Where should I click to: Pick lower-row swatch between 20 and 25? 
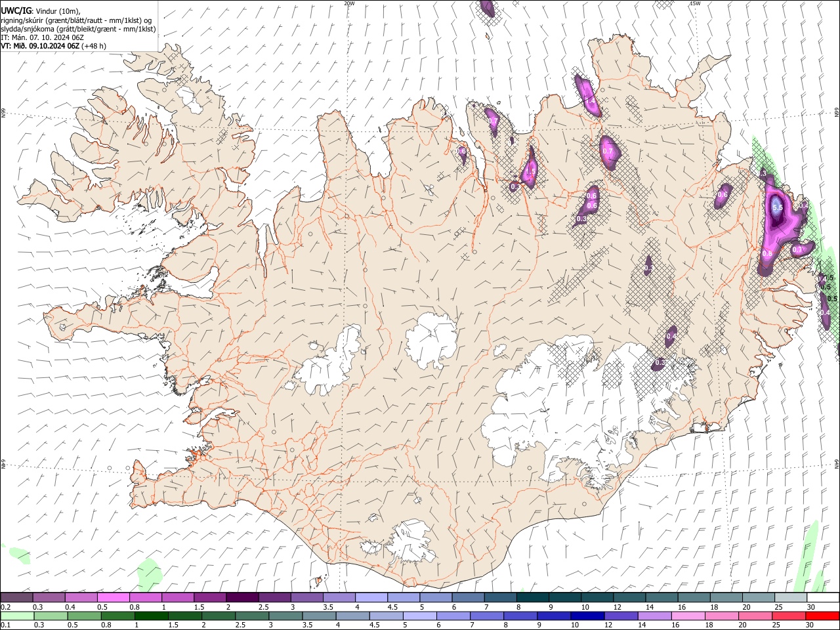pos(755,616)
